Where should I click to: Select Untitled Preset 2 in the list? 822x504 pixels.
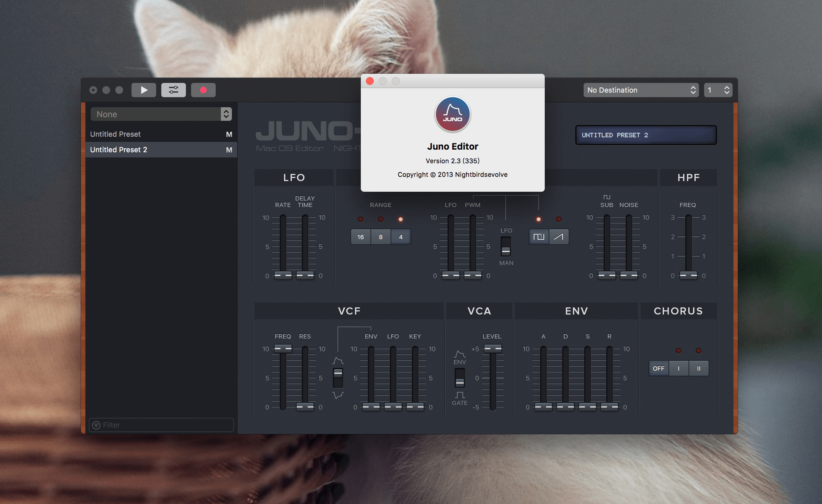161,150
